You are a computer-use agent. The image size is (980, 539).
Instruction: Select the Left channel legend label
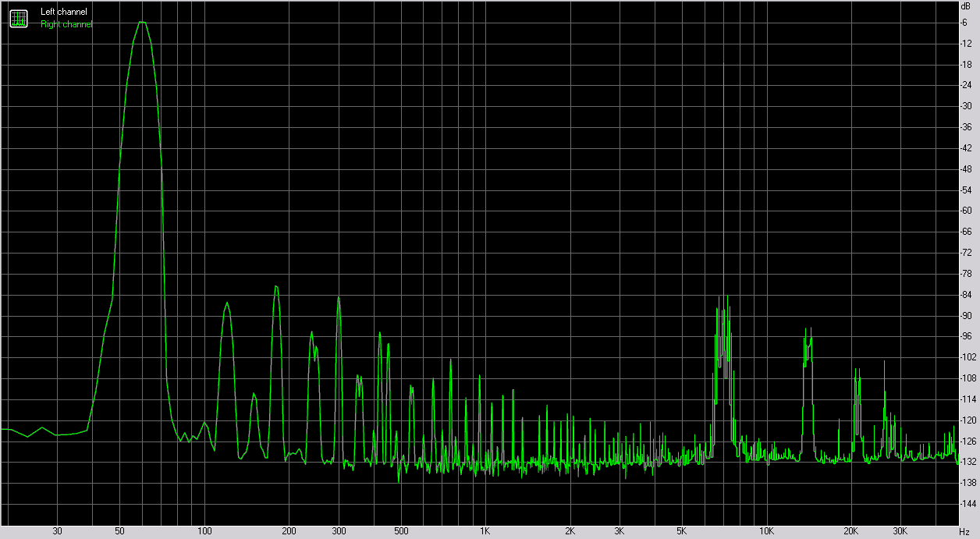(64, 12)
